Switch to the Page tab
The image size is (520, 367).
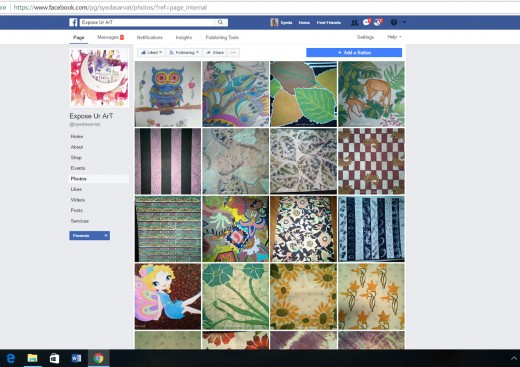point(79,37)
